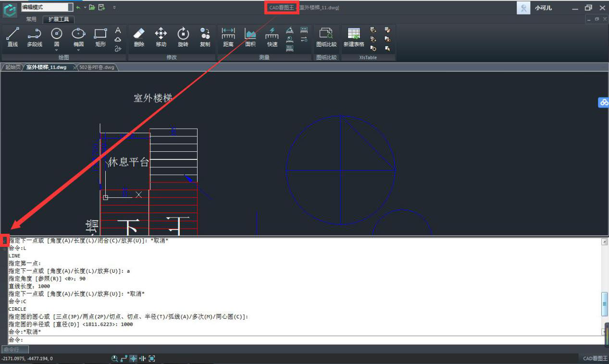Activate the 删除 eraser tool
Screen dimensions: 609x364
tap(139, 37)
